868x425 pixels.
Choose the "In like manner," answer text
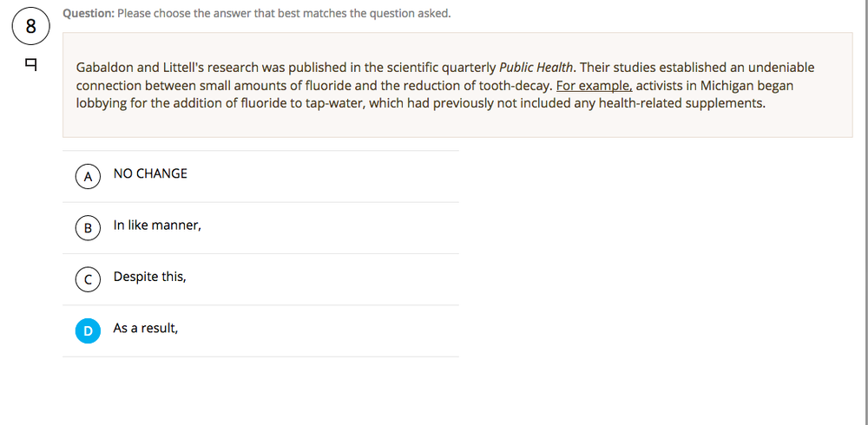pos(157,226)
